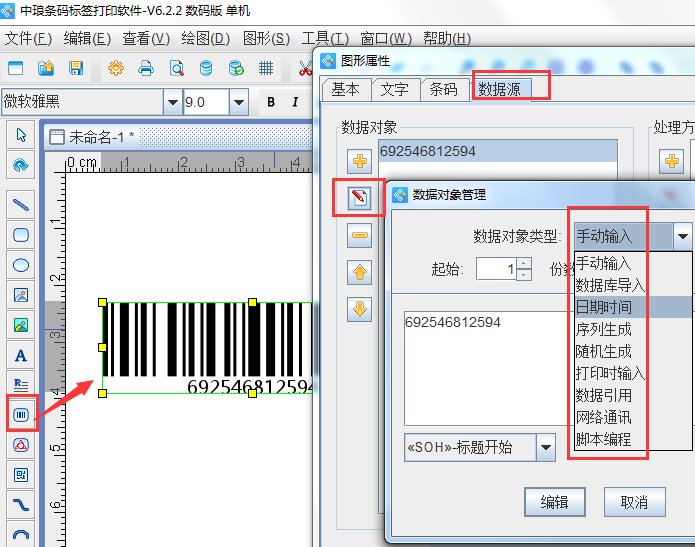
Task: Add data object with plus button
Action: 359,161
